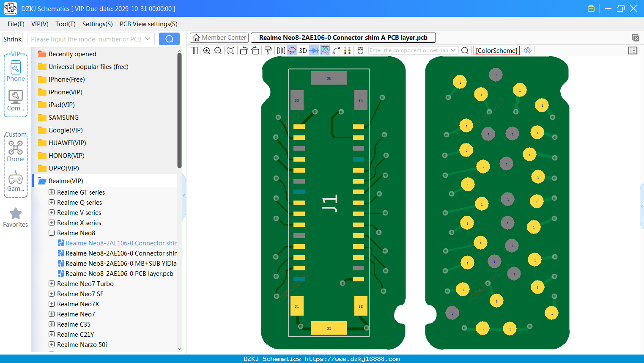Open the ColorScheme settings
644x363 pixels.
pos(496,50)
